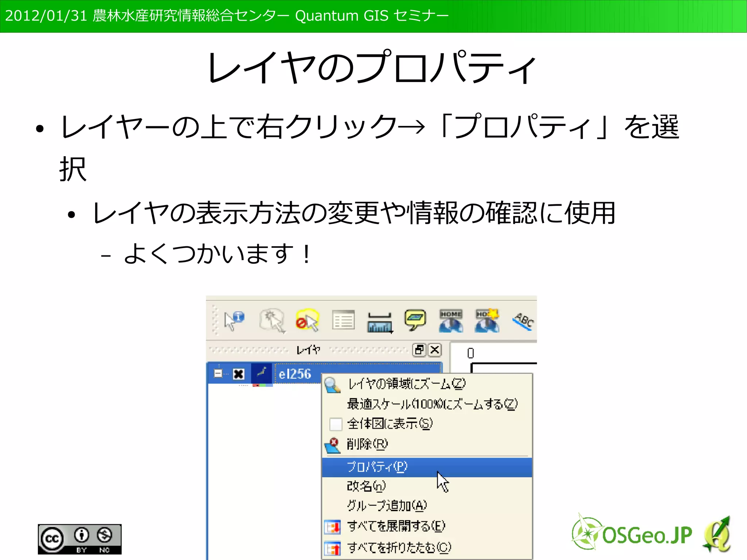Click the header text Quantum GIS セミナー

pyautogui.click(x=372, y=16)
